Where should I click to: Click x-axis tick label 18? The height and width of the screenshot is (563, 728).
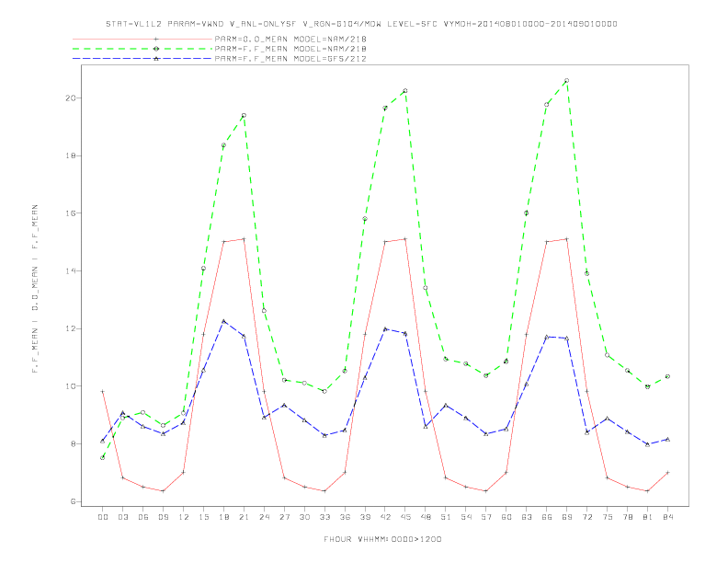tap(223, 517)
